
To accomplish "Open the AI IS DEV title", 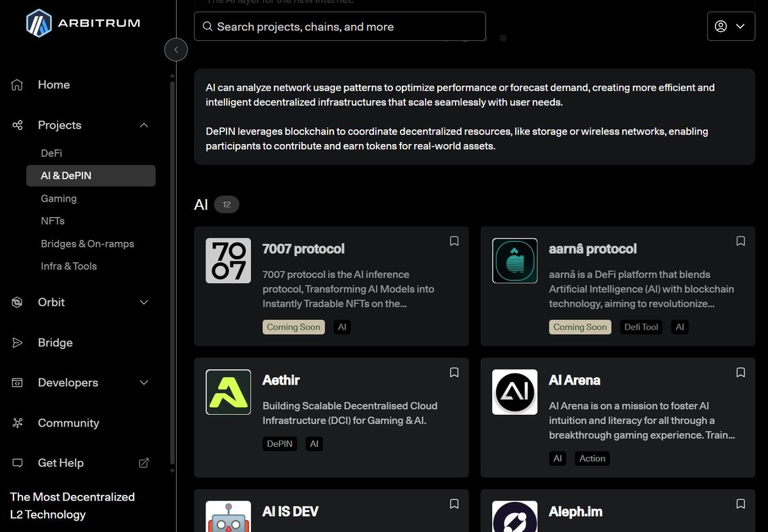I will point(291,512).
